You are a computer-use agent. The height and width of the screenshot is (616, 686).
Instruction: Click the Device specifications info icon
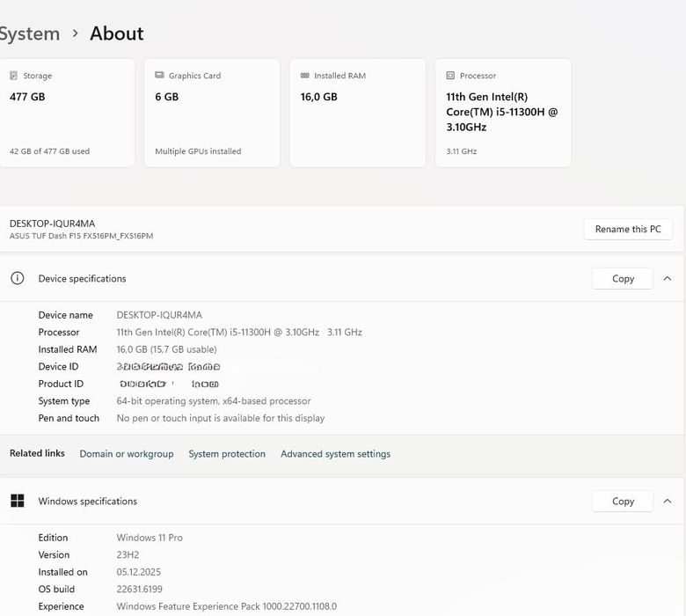pyautogui.click(x=17, y=278)
